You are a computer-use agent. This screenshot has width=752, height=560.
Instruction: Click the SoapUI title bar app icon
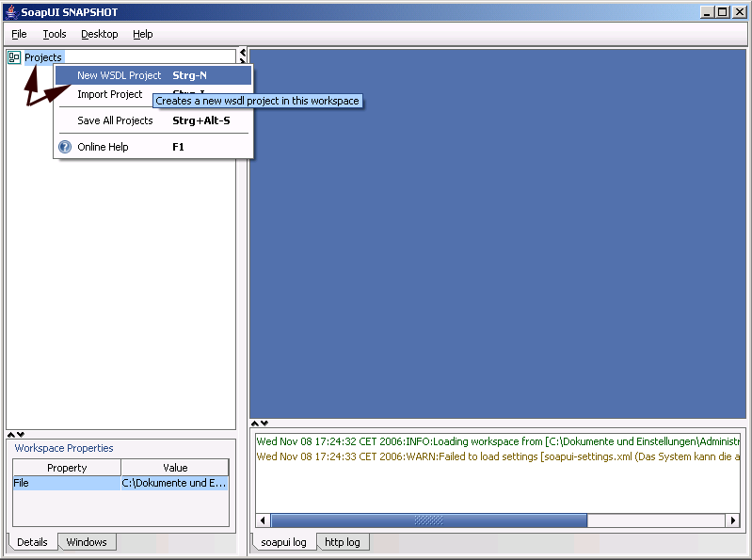11,12
